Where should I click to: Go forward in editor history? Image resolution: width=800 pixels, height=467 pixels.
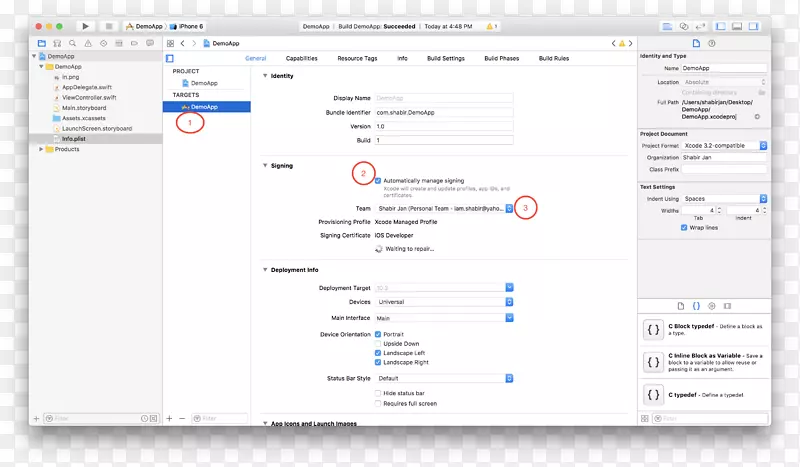194,43
